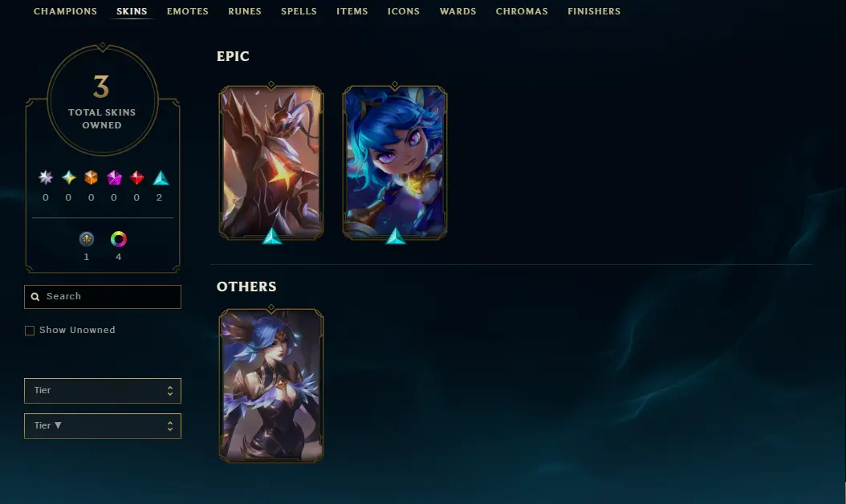The image size is (846, 504).
Task: Click the arrows on the first Tier dropdown
Action: (170, 391)
